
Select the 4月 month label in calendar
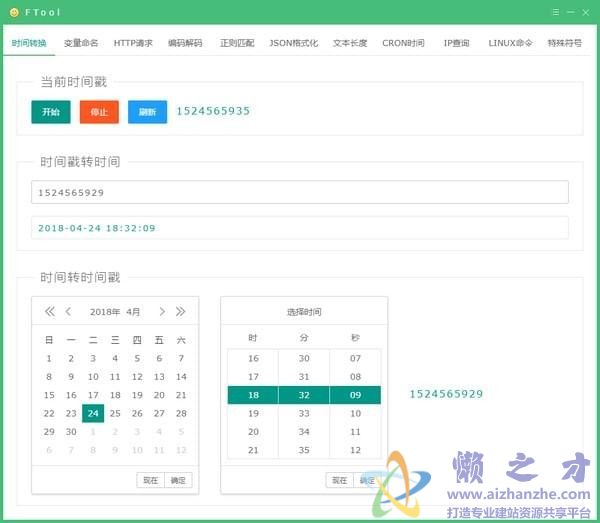[133, 312]
